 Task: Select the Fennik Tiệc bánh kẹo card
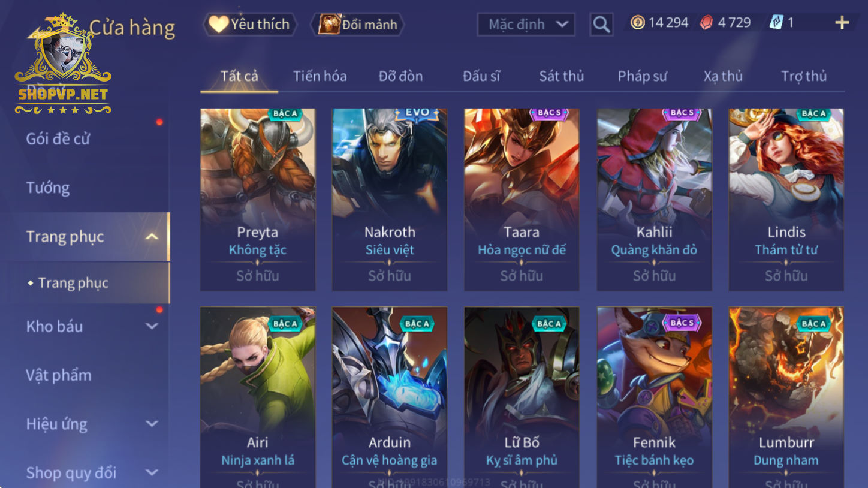point(654,397)
